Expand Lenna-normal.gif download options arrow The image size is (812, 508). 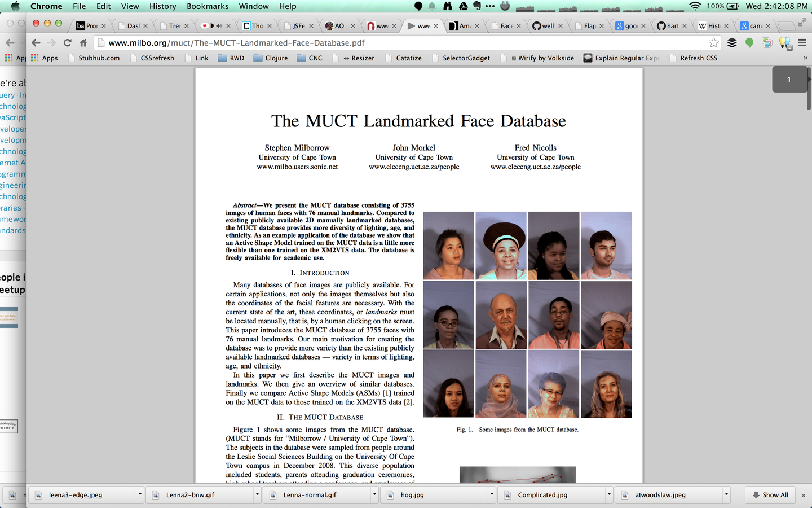(x=374, y=495)
